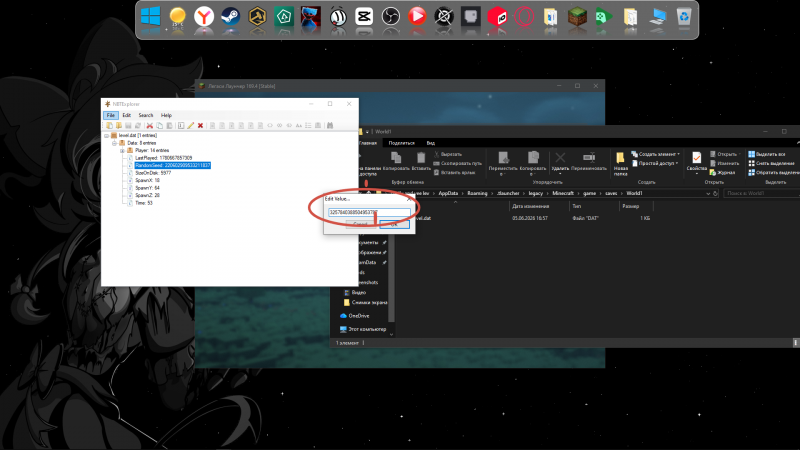Screen dimensions: 800x450
Task: Select the SizeOnDisk: 5977 entry
Action: [x=153, y=173]
